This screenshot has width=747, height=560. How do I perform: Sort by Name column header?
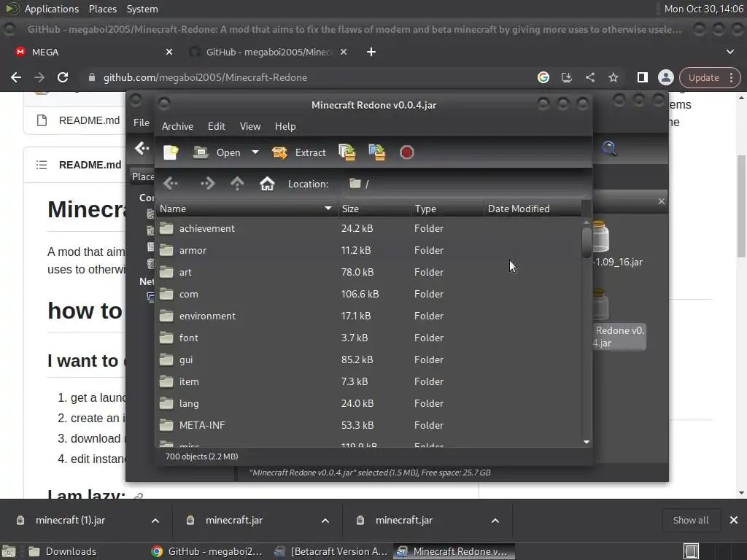(247, 209)
